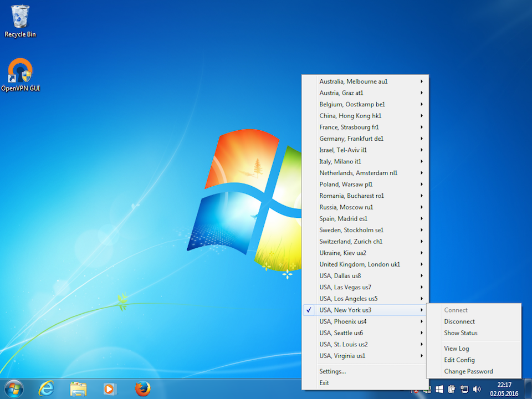Open Windows Explorer from the taskbar
This screenshot has width=532, height=399.
click(78, 389)
